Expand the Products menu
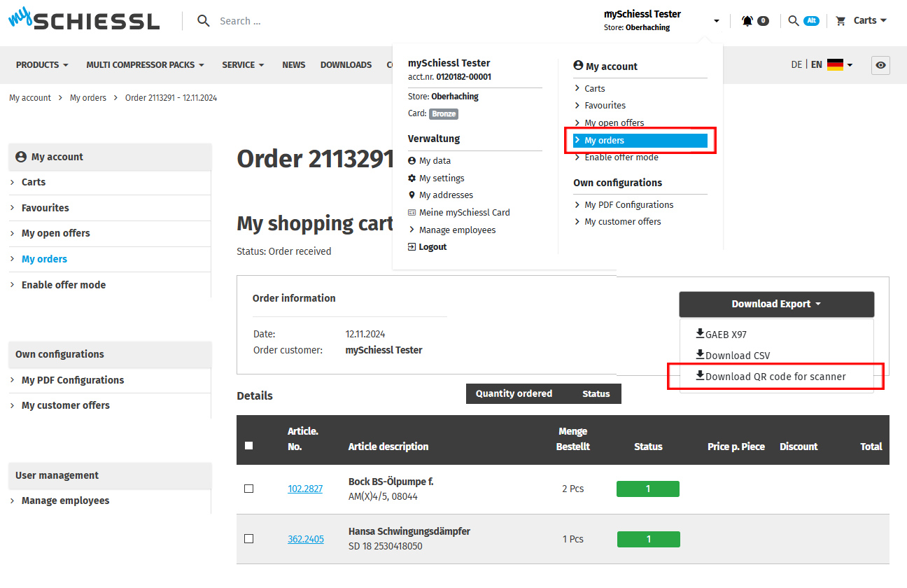Viewport: 907px width, 588px height. click(42, 65)
